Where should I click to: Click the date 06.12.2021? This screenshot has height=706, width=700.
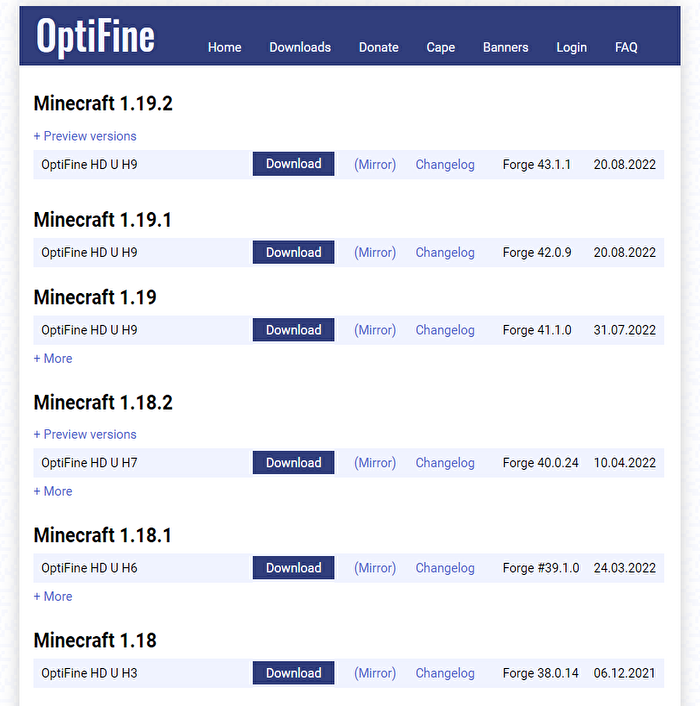click(624, 673)
